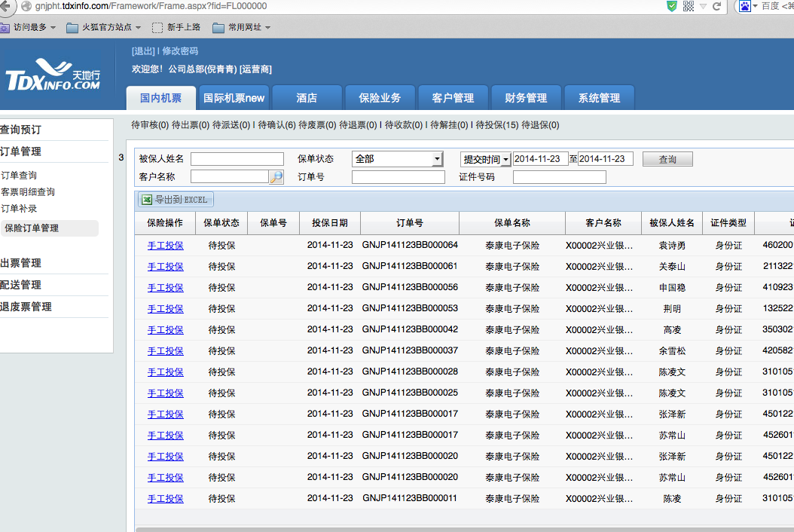Image resolution: width=794 pixels, height=532 pixels.
Task: Open 访问最多 bookmarks dropdown
Action: (x=28, y=27)
